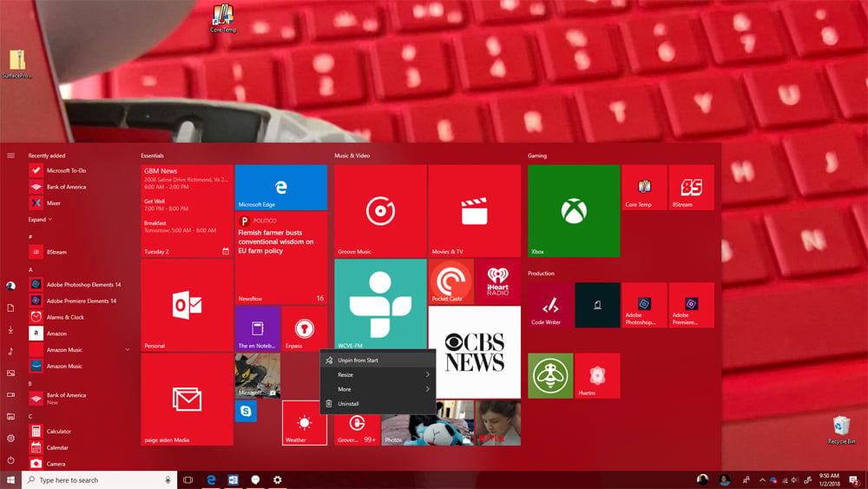Open the Politico Newsflow news tile
Screen dimensions: 868x489
click(280, 258)
